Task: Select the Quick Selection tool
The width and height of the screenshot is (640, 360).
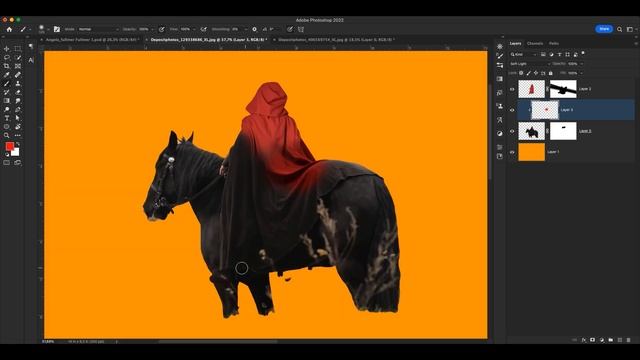Action: coord(18,58)
